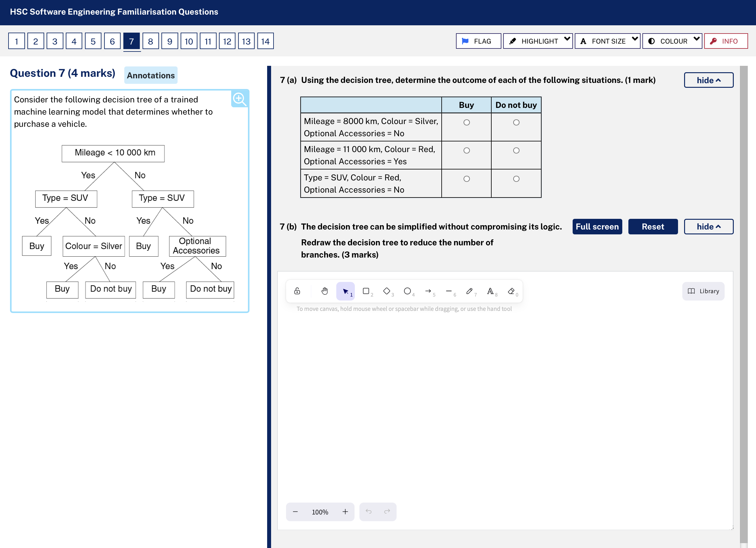The image size is (756, 548).
Task: Click the lock canvas icon
Action: pyautogui.click(x=297, y=291)
